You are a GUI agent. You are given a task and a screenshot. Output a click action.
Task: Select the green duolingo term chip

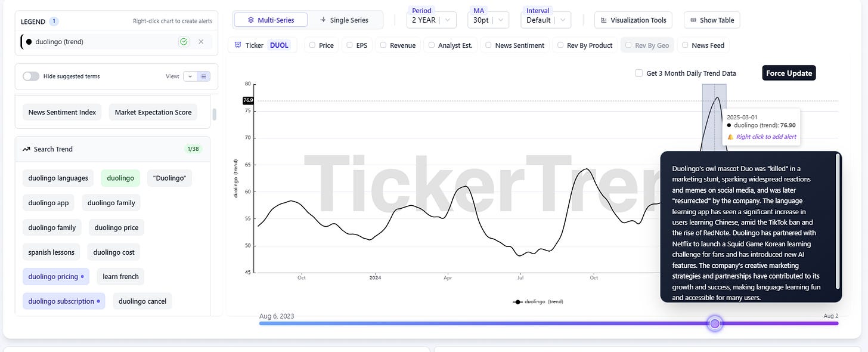tap(120, 178)
